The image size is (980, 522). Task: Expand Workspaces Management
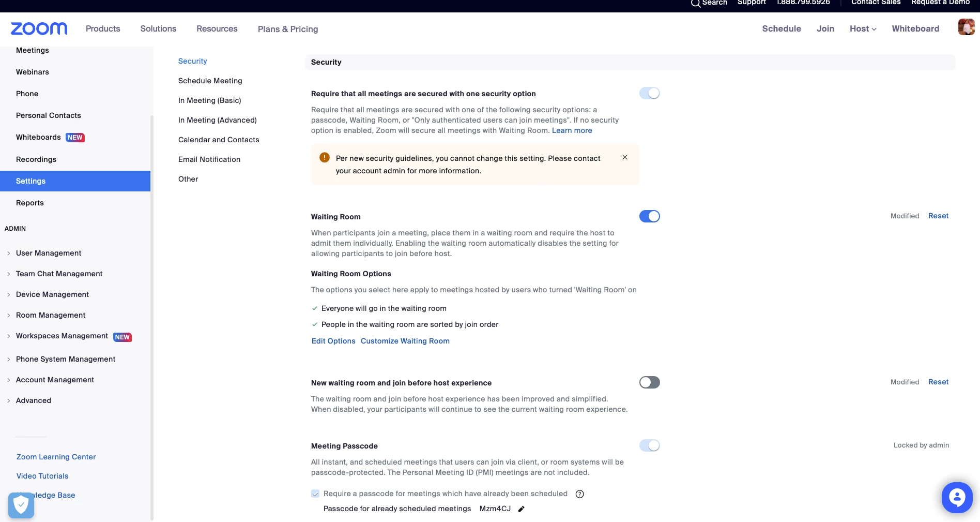point(62,336)
